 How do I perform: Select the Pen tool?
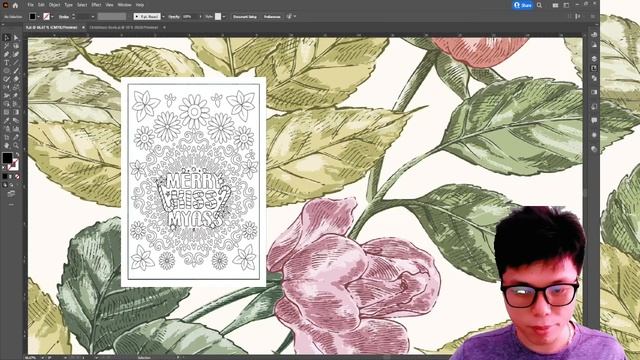click(7, 54)
